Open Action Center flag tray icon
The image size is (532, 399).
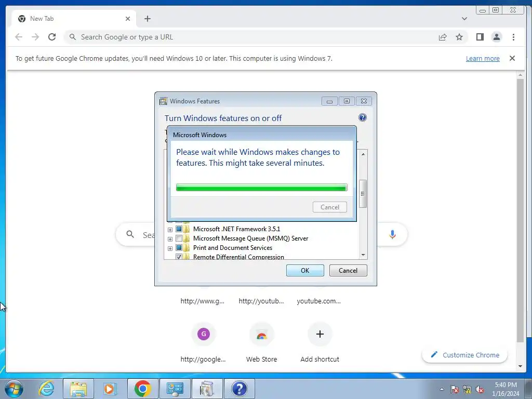[454, 389]
